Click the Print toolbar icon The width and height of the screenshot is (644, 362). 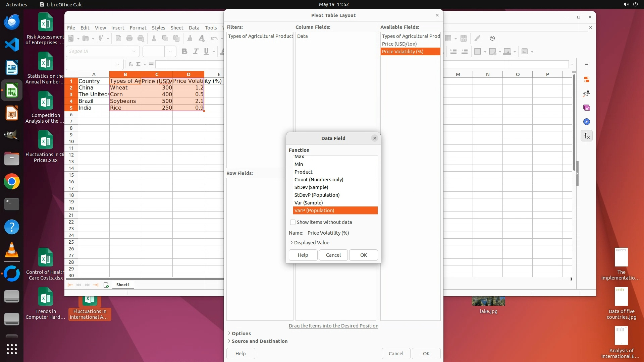(129, 38)
